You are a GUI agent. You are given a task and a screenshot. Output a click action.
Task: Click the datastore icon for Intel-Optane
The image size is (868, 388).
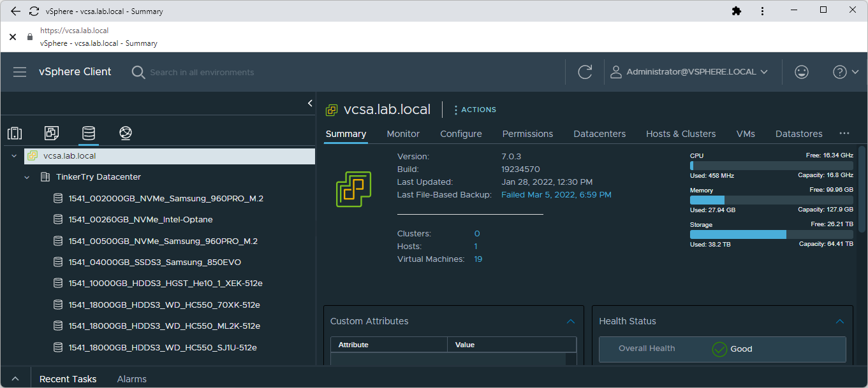pyautogui.click(x=57, y=220)
